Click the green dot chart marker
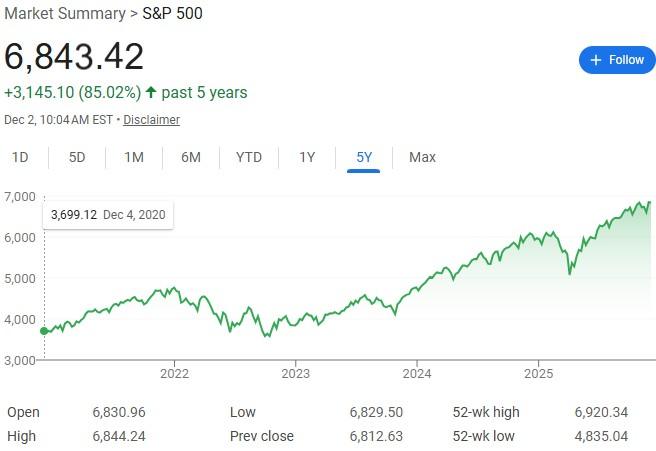Viewport: 656px width, 451px height. [x=43, y=331]
